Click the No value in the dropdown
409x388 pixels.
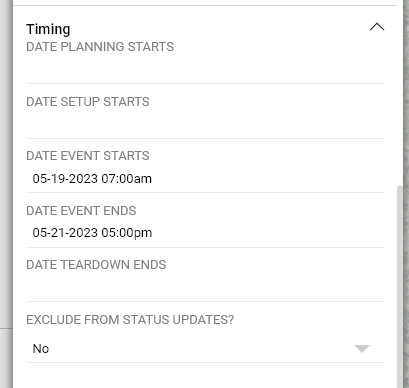41,349
